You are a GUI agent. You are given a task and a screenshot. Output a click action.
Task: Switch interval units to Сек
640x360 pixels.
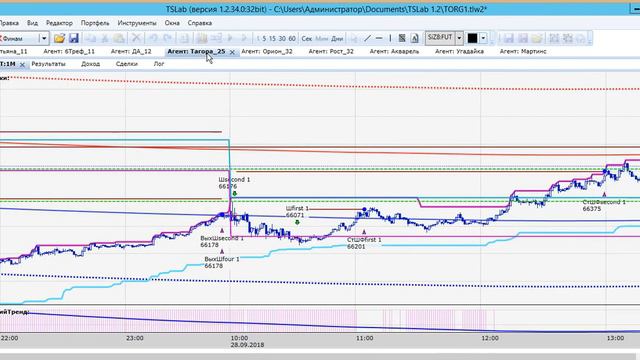(307, 39)
